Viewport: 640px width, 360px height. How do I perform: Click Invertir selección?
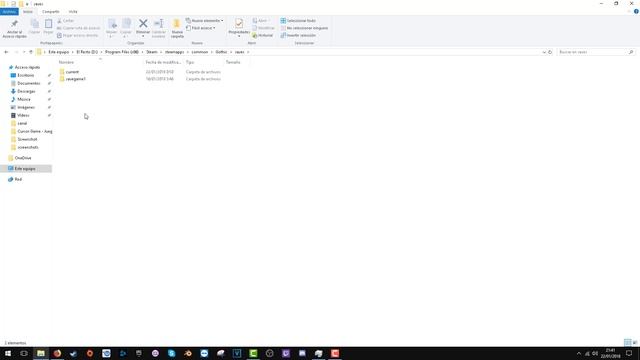(x=298, y=36)
